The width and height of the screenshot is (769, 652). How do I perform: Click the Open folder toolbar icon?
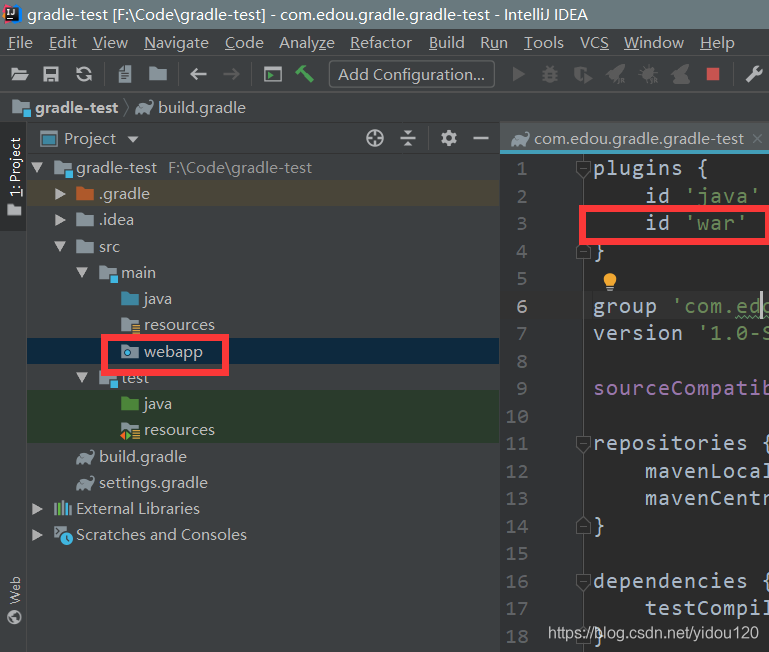20,75
